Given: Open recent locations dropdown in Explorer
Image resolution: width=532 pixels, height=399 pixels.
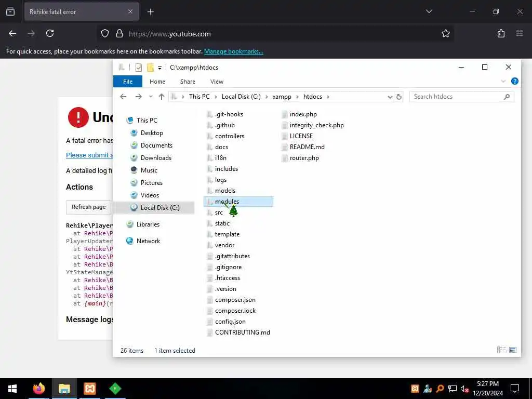Looking at the screenshot, I should pyautogui.click(x=151, y=97).
